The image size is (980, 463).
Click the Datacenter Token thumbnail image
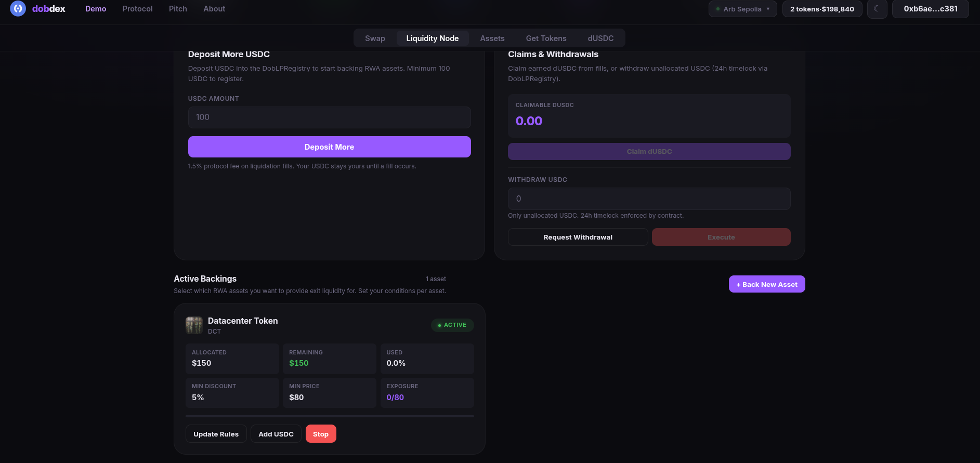pyautogui.click(x=194, y=325)
